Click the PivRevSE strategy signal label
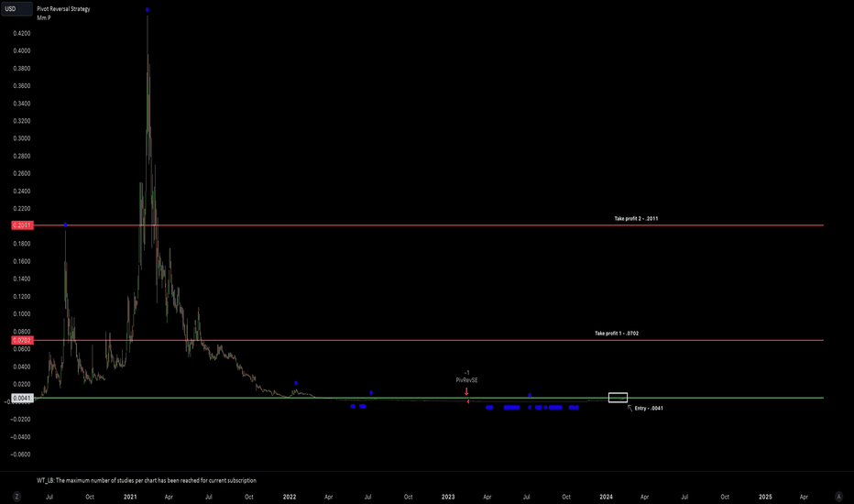This screenshot has width=854, height=504. point(466,380)
